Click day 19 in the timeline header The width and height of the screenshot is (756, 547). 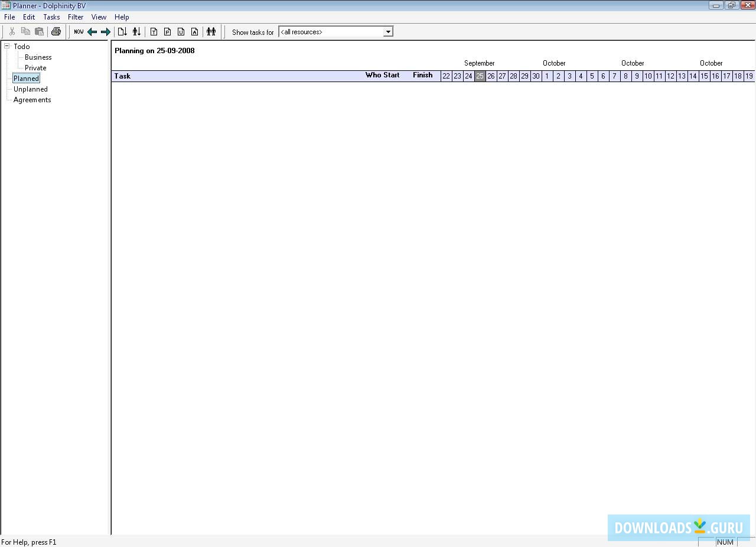(x=749, y=76)
